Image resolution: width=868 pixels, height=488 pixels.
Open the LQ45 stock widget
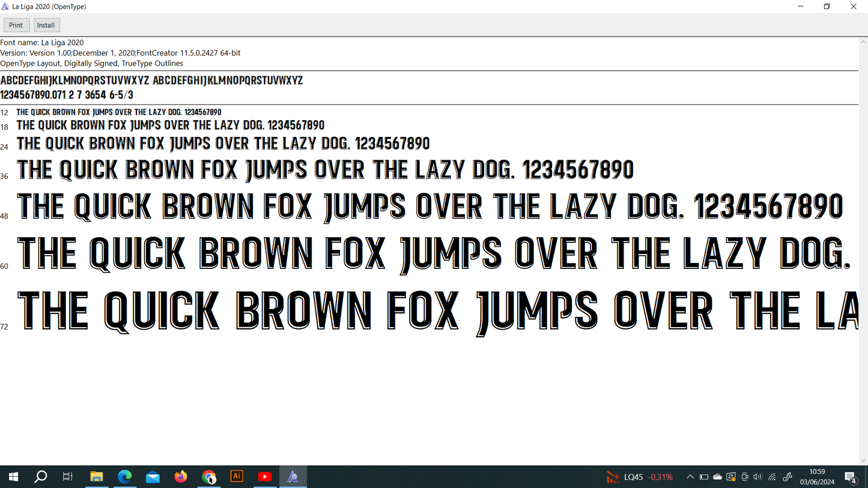pos(640,477)
